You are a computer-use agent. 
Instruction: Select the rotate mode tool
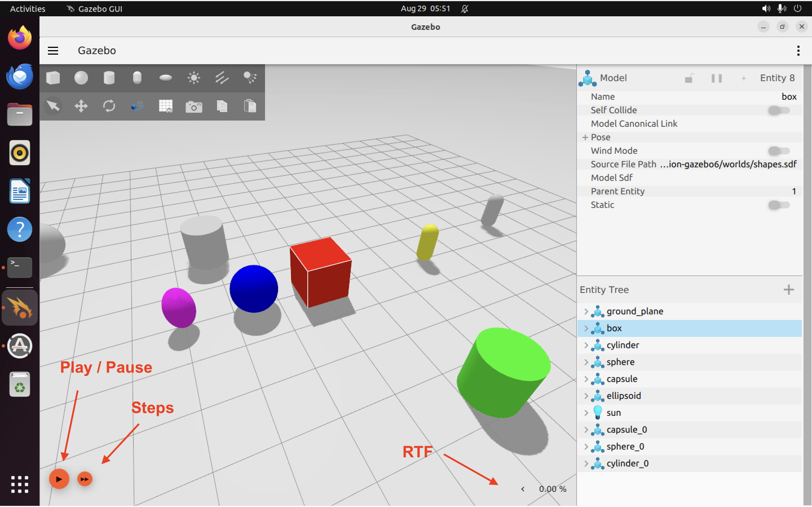[109, 106]
